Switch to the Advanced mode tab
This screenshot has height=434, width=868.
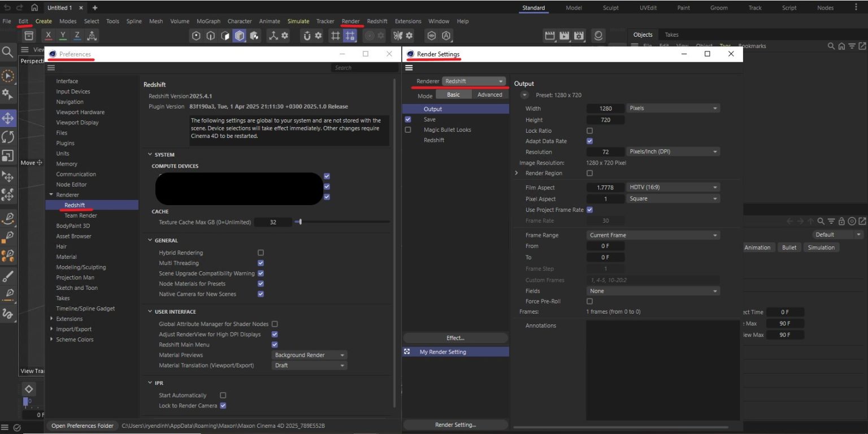coord(489,95)
